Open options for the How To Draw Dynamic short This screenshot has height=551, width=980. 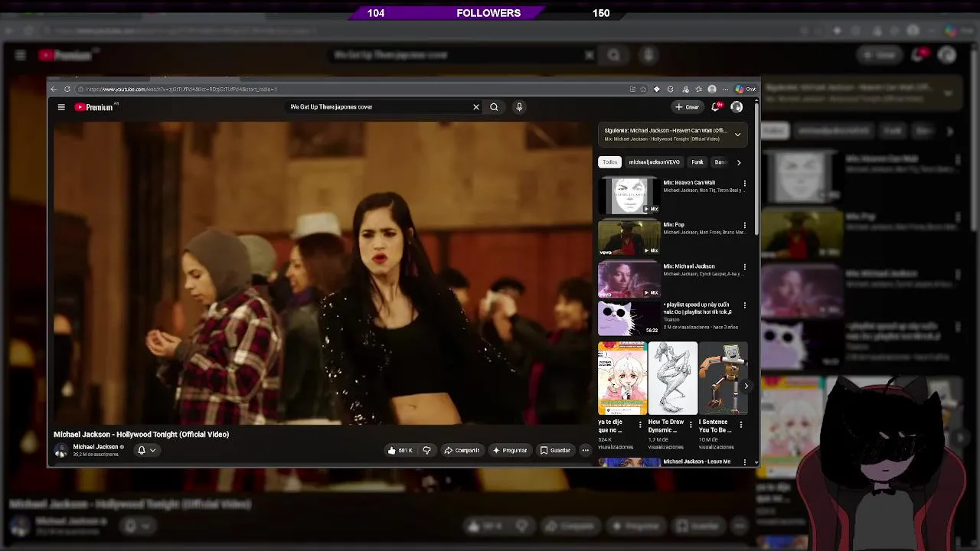tap(691, 424)
